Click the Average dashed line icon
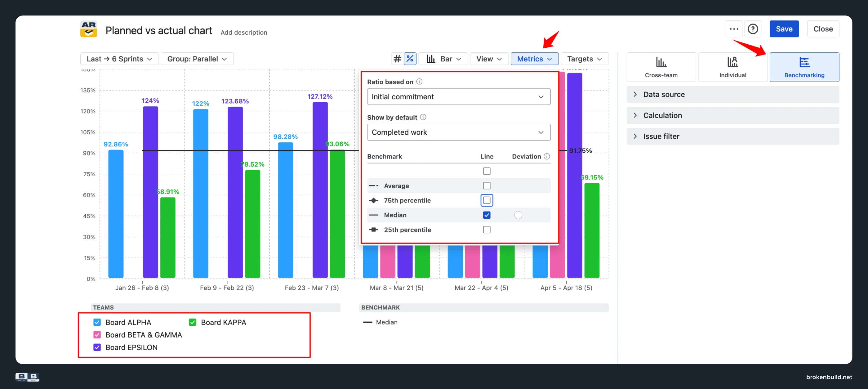The width and height of the screenshot is (868, 389). 373,186
